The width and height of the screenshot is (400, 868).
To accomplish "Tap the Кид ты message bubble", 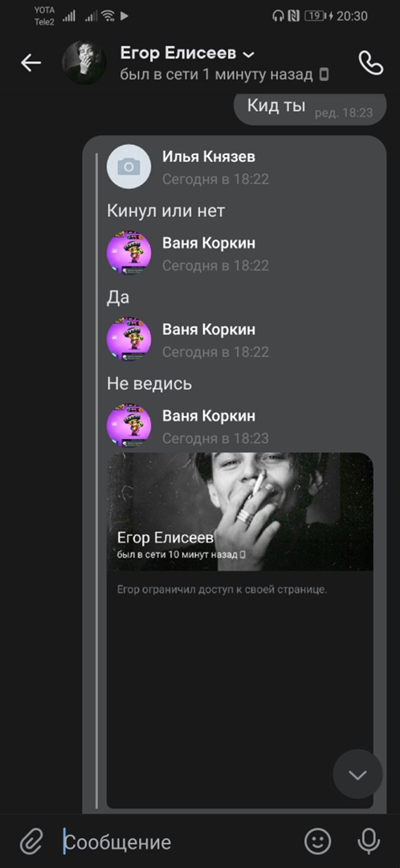I will coord(310,109).
